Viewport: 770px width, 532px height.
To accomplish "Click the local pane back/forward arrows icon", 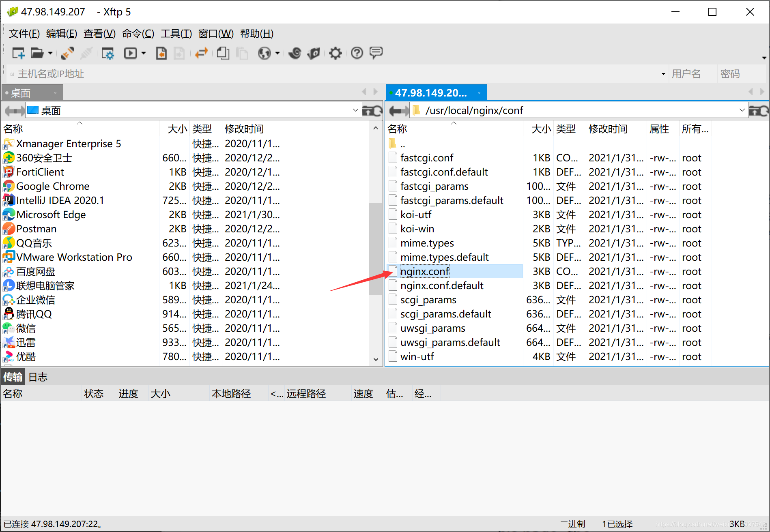I will coord(14,111).
